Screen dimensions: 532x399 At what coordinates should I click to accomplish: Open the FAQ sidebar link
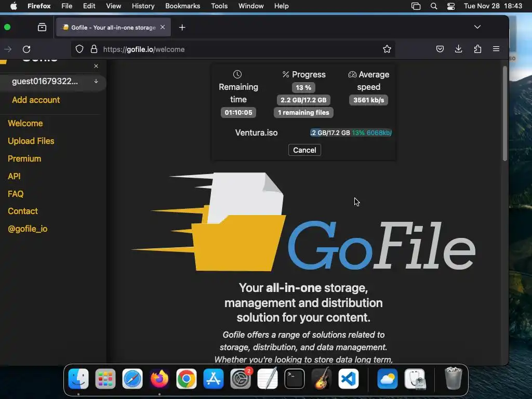tap(16, 194)
